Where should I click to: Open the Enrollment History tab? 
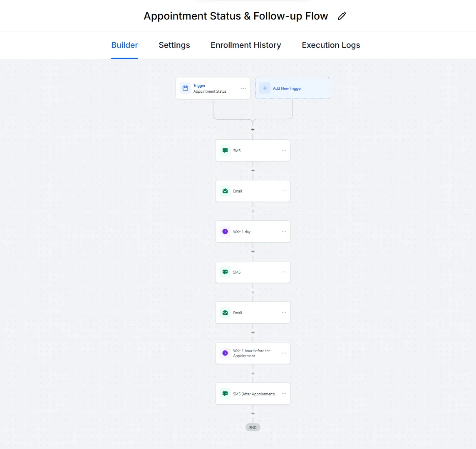[x=246, y=45]
